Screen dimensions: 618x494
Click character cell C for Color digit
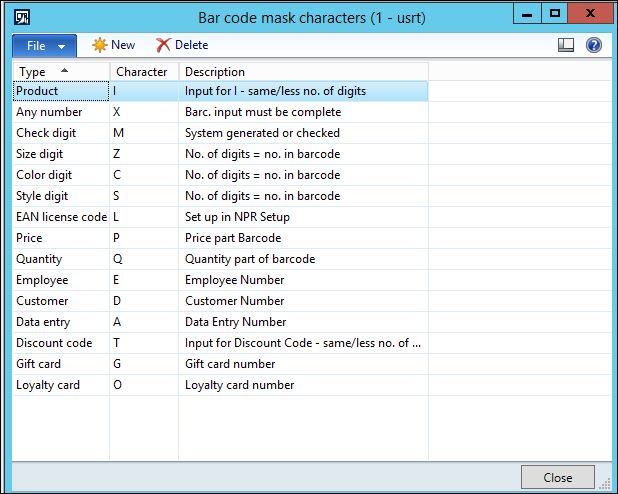(x=144, y=175)
